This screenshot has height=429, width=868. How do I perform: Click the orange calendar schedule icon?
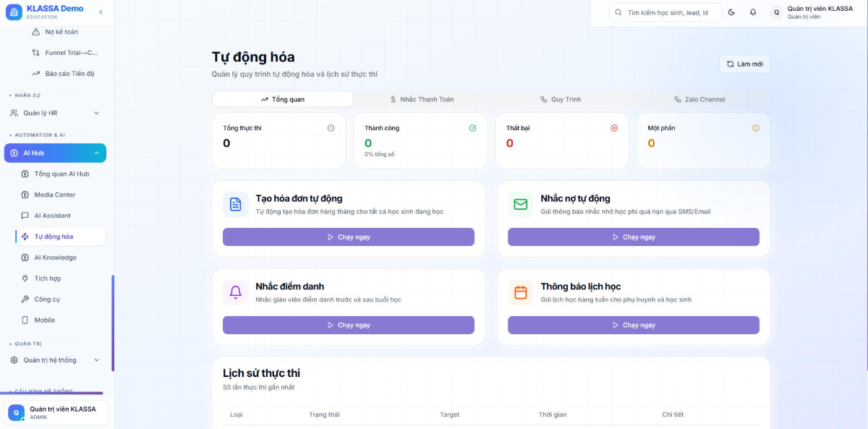tap(521, 292)
